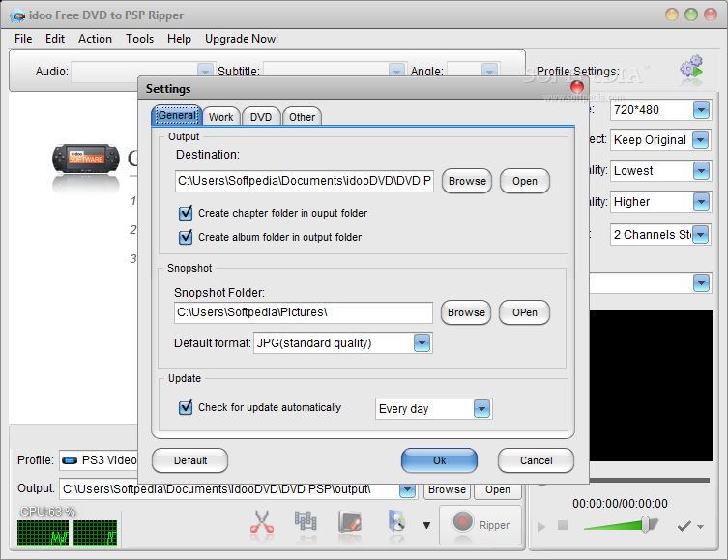Viewport: 728px width, 560px height.
Task: Open the Snapshot Folder with OPen button
Action: pos(524,312)
